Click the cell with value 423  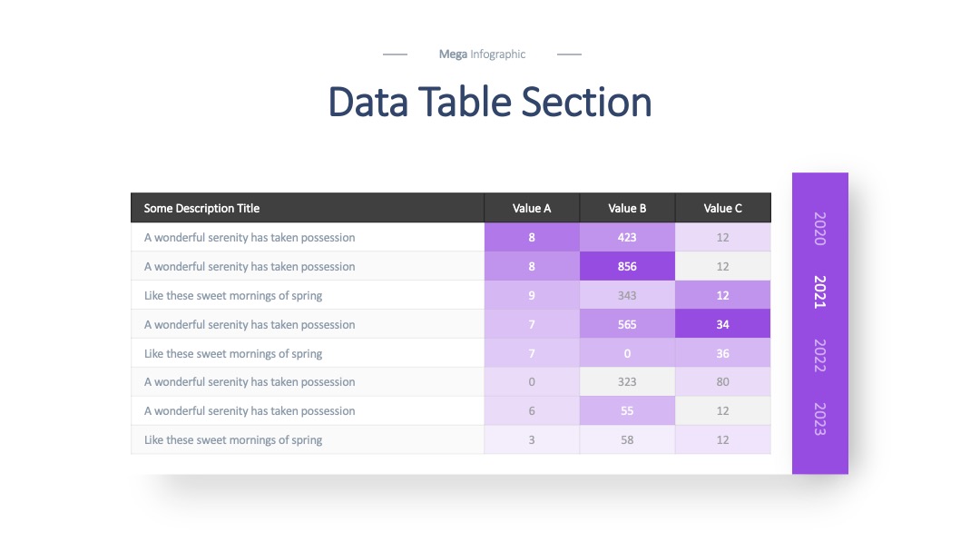[627, 238]
